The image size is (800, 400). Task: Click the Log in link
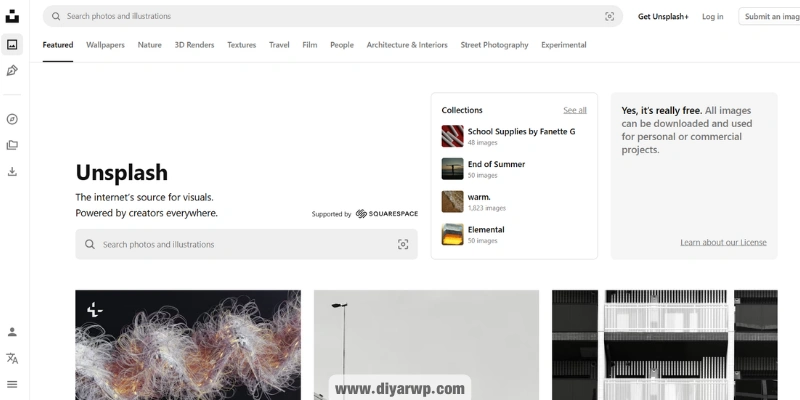point(712,16)
